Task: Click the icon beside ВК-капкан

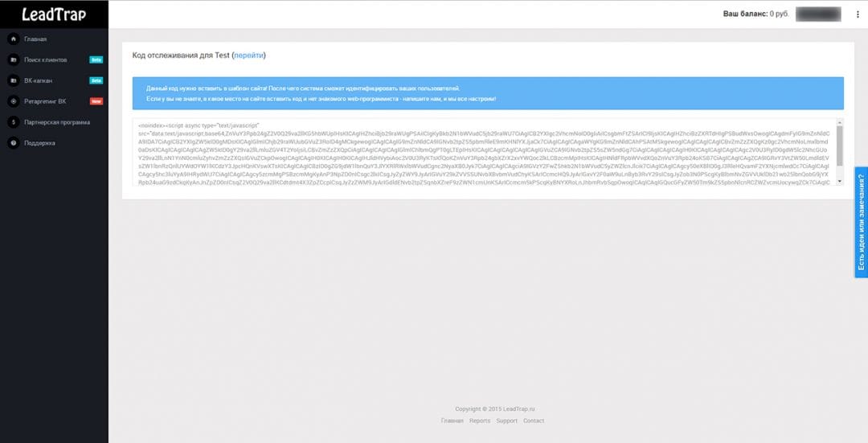Action: [x=14, y=80]
